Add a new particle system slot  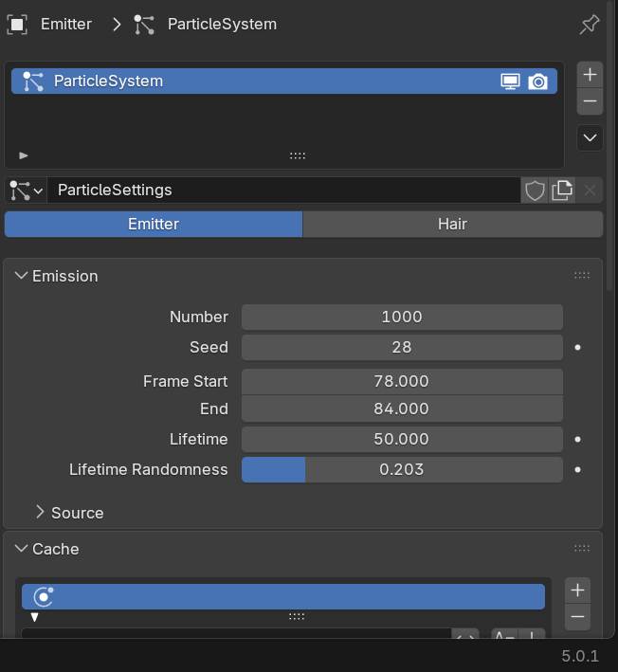coord(590,75)
